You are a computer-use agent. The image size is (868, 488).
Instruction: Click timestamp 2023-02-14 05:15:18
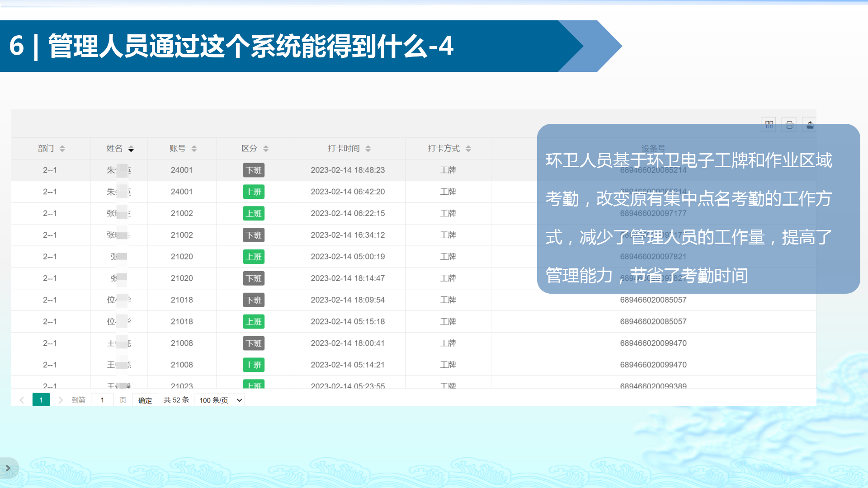(348, 322)
